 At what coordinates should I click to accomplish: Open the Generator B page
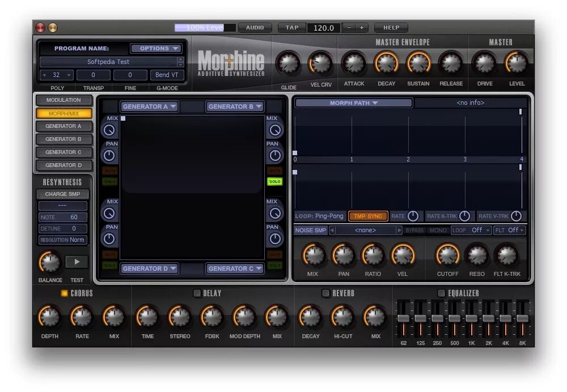click(x=64, y=139)
